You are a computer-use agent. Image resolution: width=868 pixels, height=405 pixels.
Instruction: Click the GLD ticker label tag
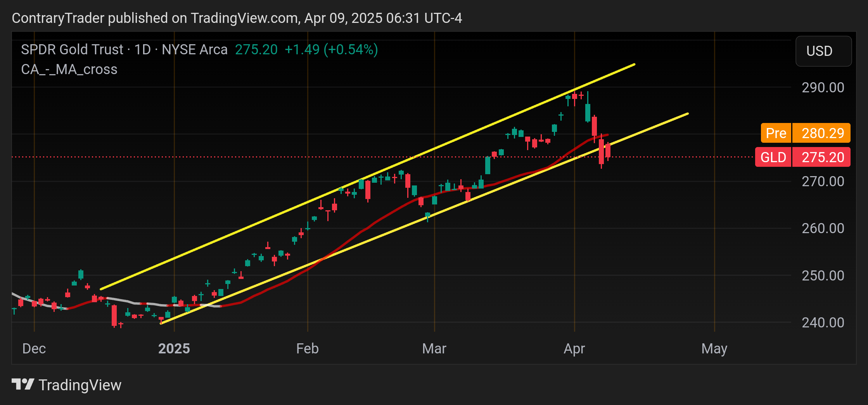pyautogui.click(x=773, y=157)
